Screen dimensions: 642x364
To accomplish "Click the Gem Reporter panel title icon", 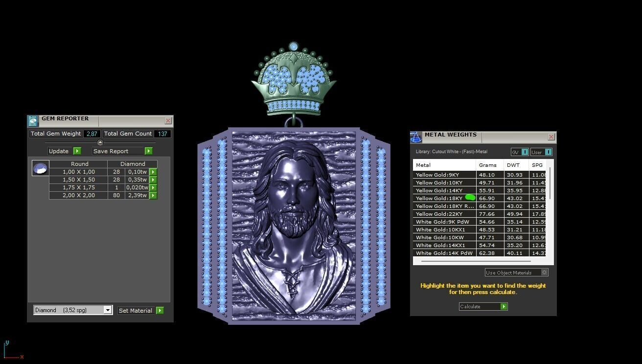I will [x=33, y=121].
